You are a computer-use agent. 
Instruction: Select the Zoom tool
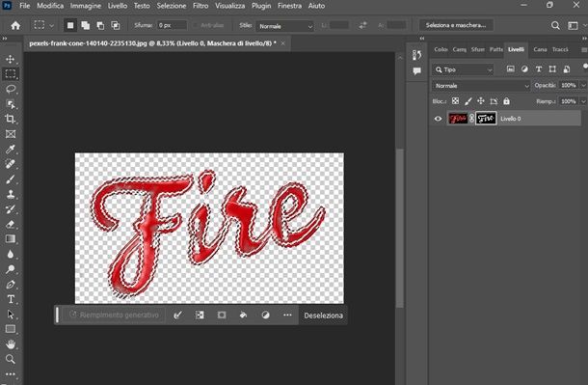11,359
